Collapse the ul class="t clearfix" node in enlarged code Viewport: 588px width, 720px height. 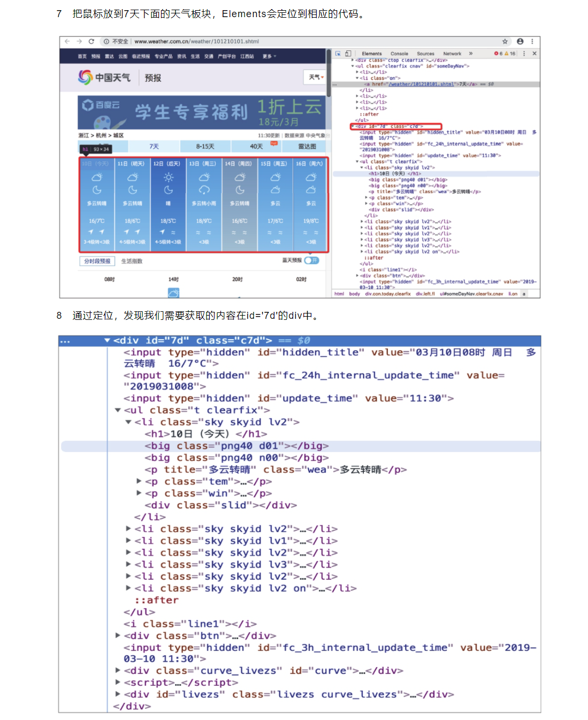(x=118, y=410)
